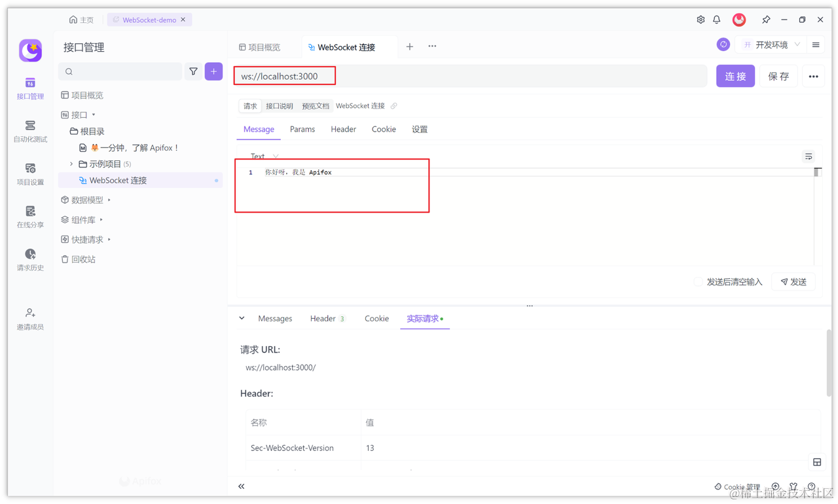Collapse the response panel chevron
Image resolution: width=838 pixels, height=504 pixels.
pos(242,319)
